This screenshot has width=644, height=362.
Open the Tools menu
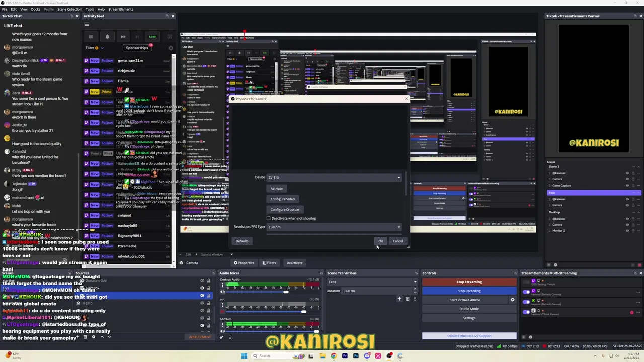[90, 9]
